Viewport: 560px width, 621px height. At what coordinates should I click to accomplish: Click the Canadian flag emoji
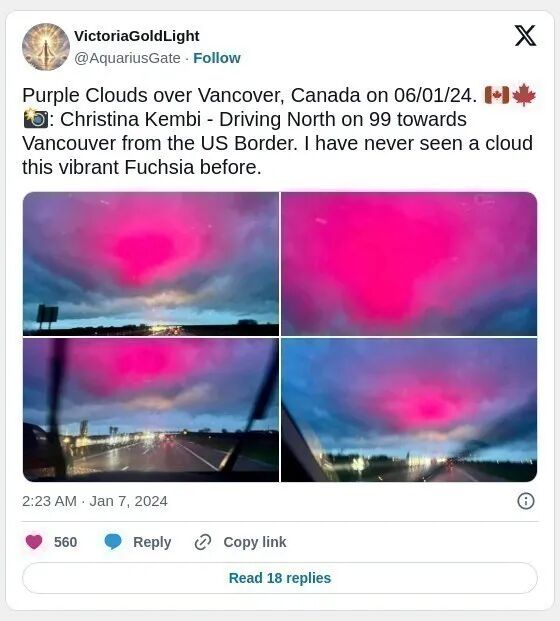497,95
